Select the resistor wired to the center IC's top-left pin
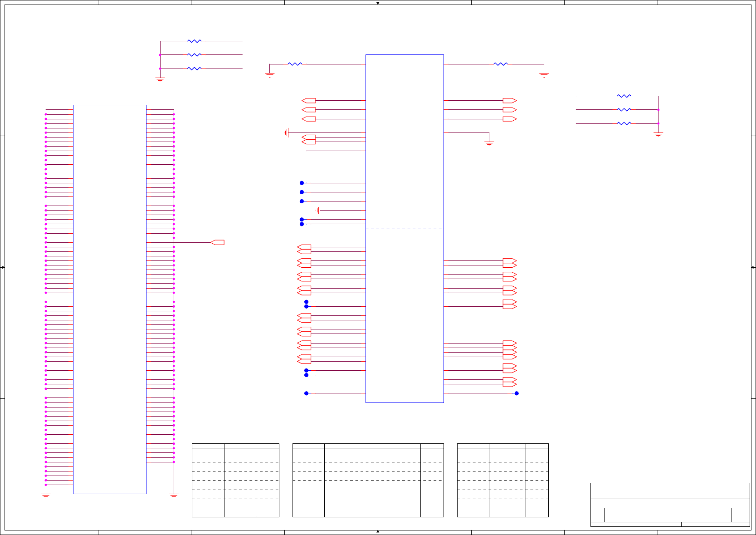 (295, 64)
